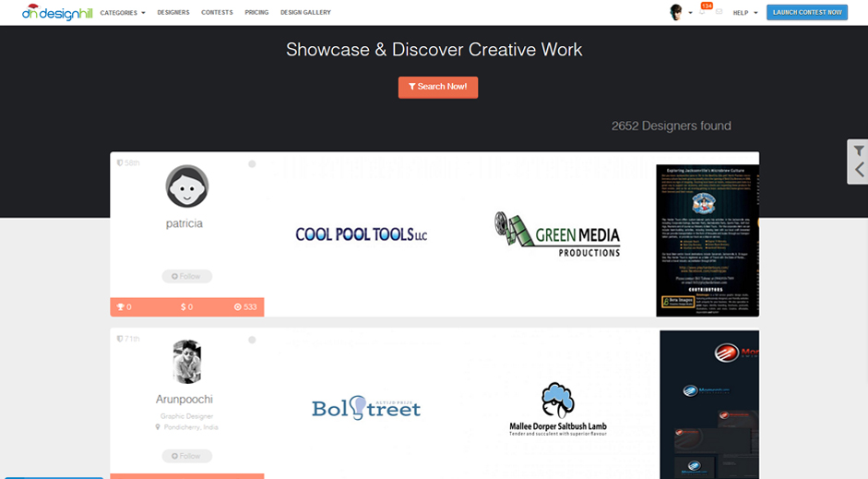The image size is (868, 479).
Task: Expand the Help dropdown menu
Action: coord(745,13)
